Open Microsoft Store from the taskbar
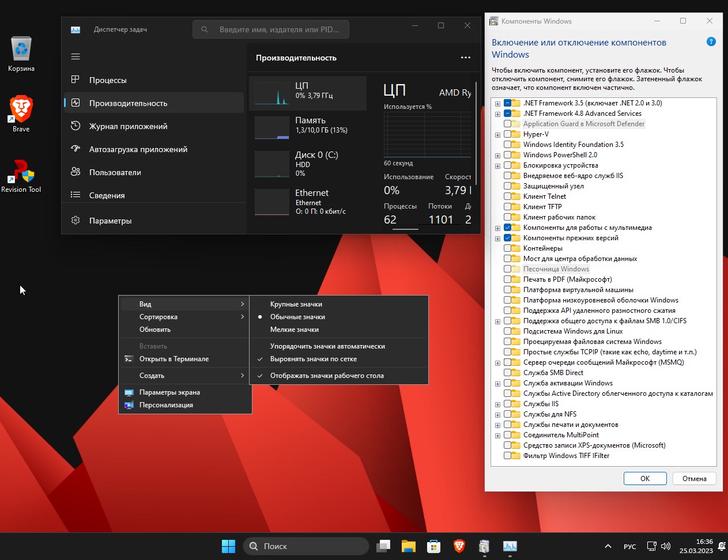The image size is (728, 560). (433, 546)
